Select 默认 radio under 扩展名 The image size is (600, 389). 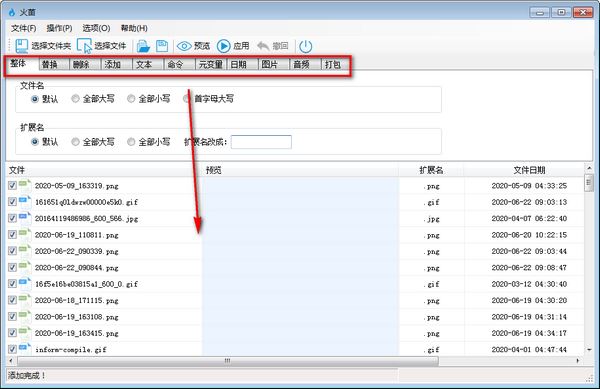(35, 142)
